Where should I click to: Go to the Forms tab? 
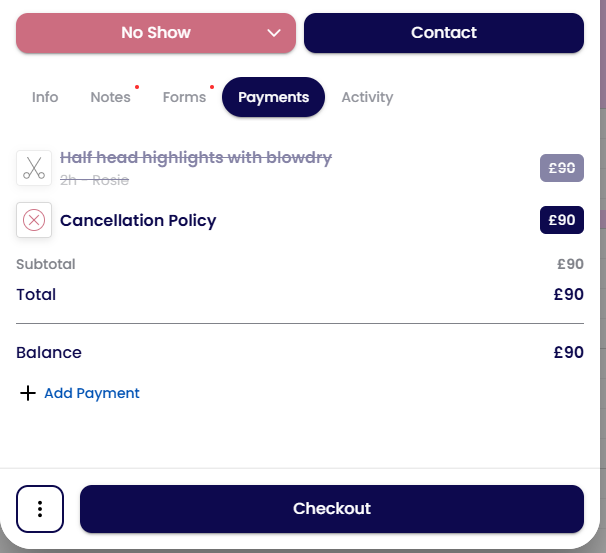[x=184, y=97]
